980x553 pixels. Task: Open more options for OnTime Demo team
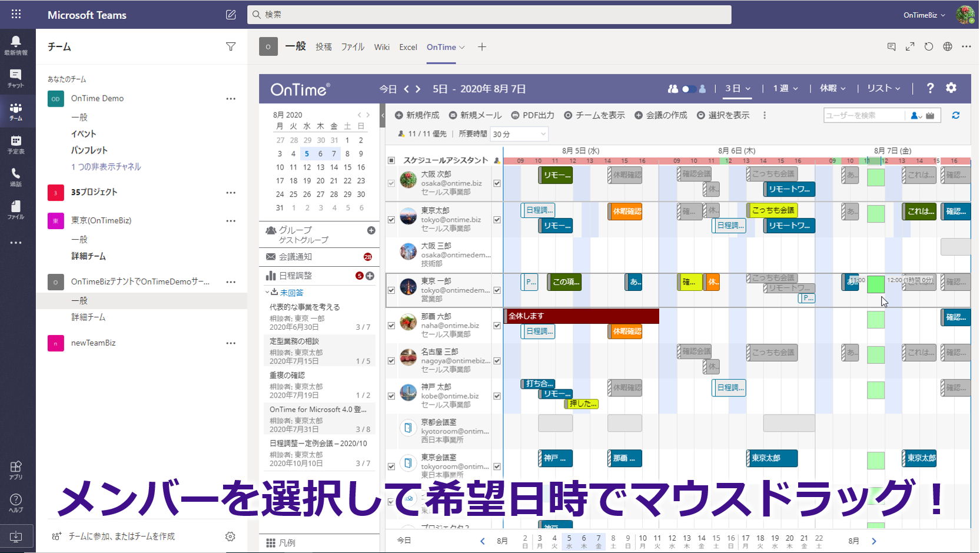click(x=231, y=98)
